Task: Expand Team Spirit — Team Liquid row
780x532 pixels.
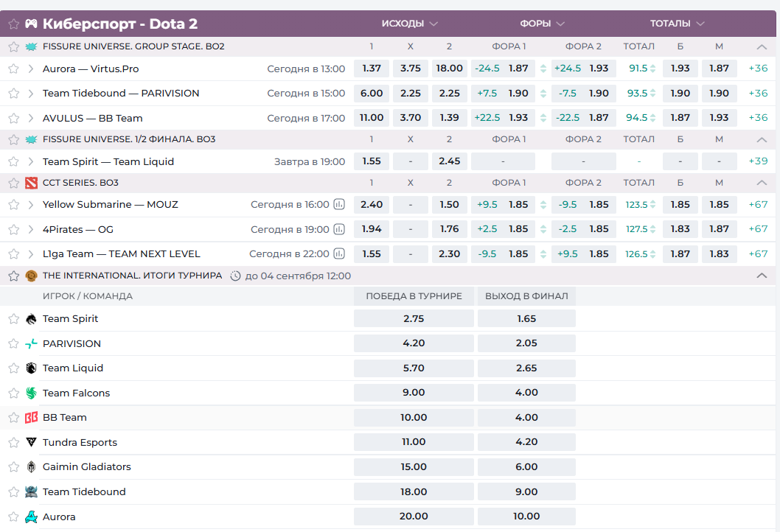Action: tap(31, 161)
